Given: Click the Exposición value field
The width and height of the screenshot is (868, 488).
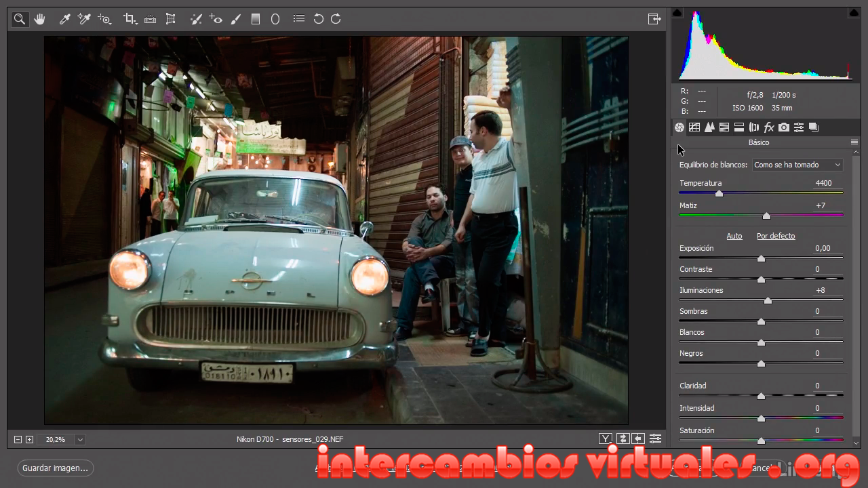Looking at the screenshot, I should pyautogui.click(x=823, y=248).
